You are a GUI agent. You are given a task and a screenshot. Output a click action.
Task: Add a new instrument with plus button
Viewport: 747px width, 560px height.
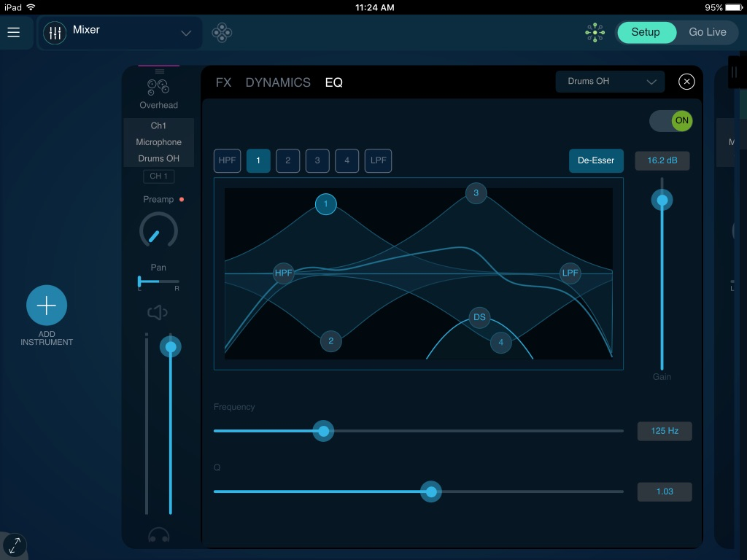[47, 306]
